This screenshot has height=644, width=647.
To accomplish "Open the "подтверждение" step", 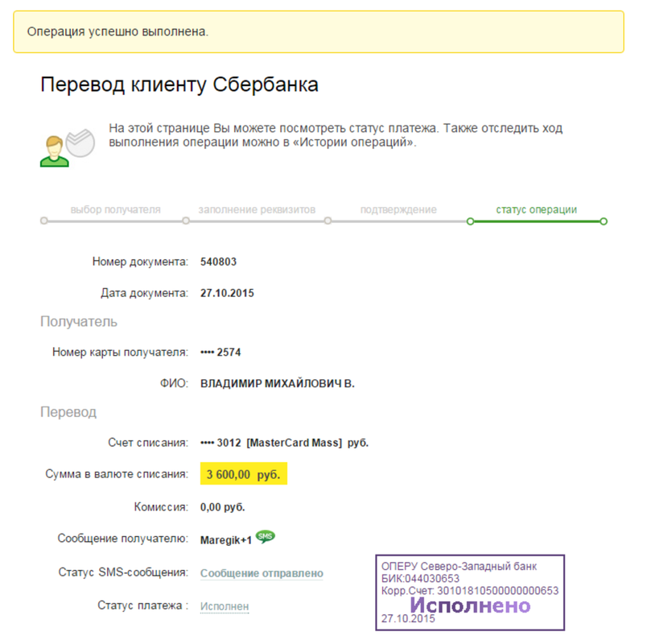I will pos(398,209).
